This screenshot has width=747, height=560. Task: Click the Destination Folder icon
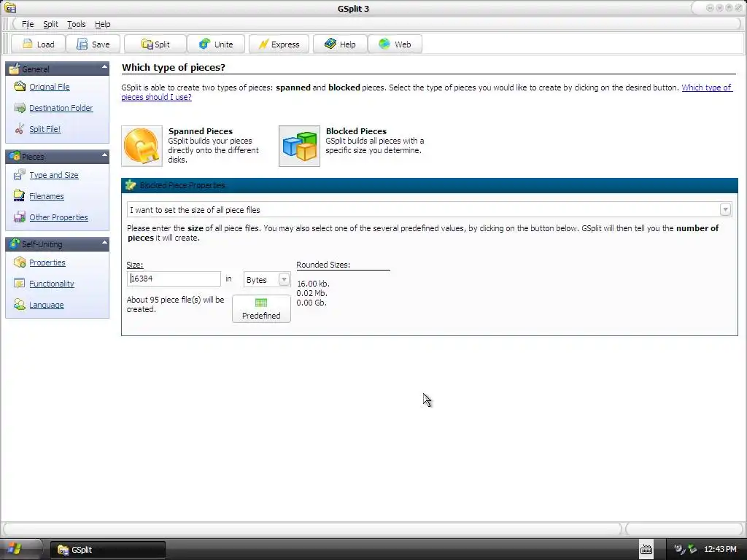pos(20,108)
